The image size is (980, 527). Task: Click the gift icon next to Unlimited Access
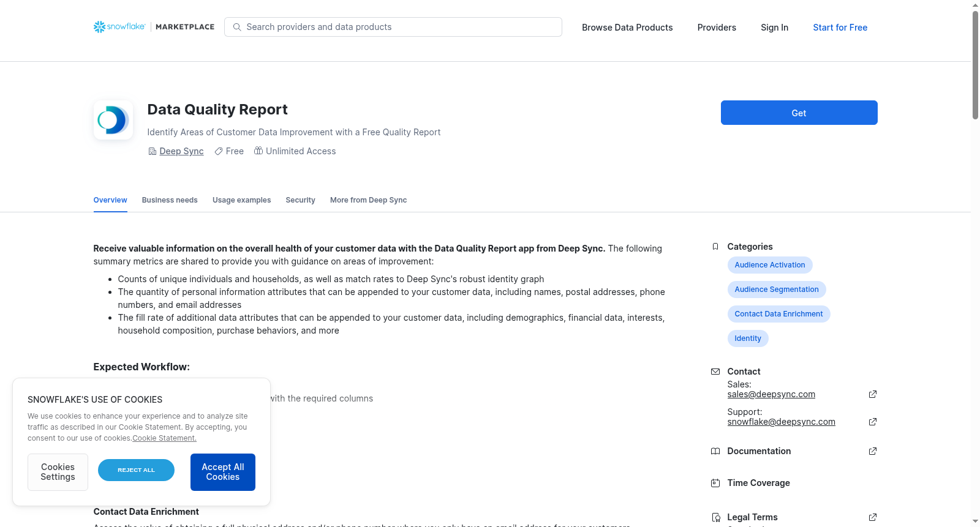[258, 151]
